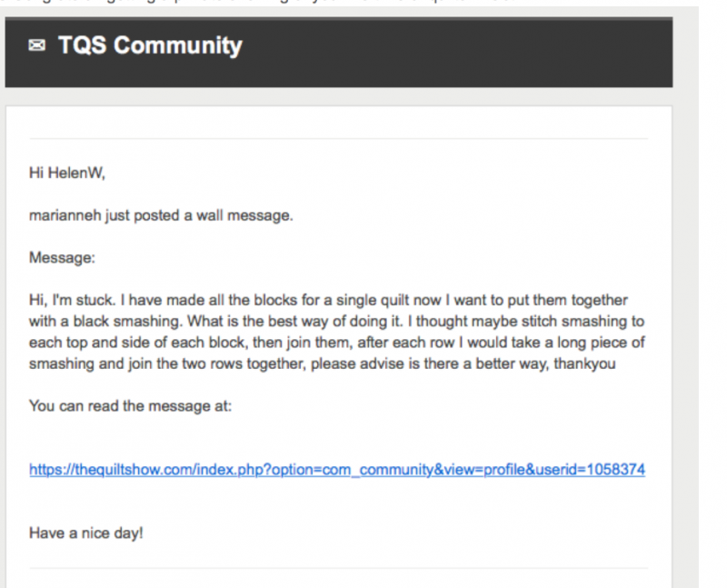Click the cut-off text line above the header
727x588 pixels.
[273, 4]
